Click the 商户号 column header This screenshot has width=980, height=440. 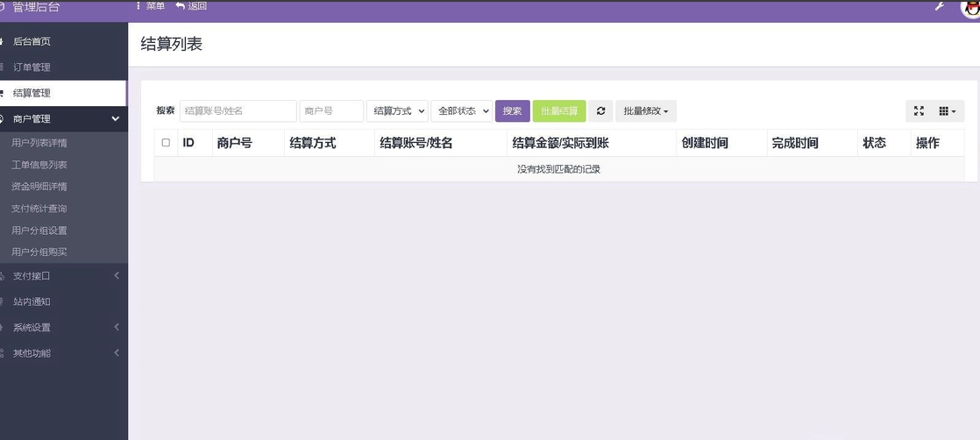248,143
